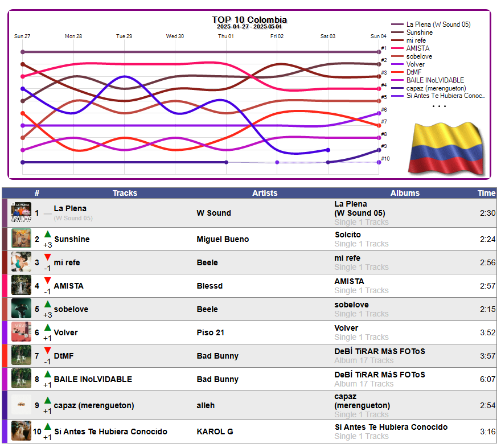Click Beele artist in sobelove row
The width and height of the screenshot is (501, 448).
tap(207, 309)
